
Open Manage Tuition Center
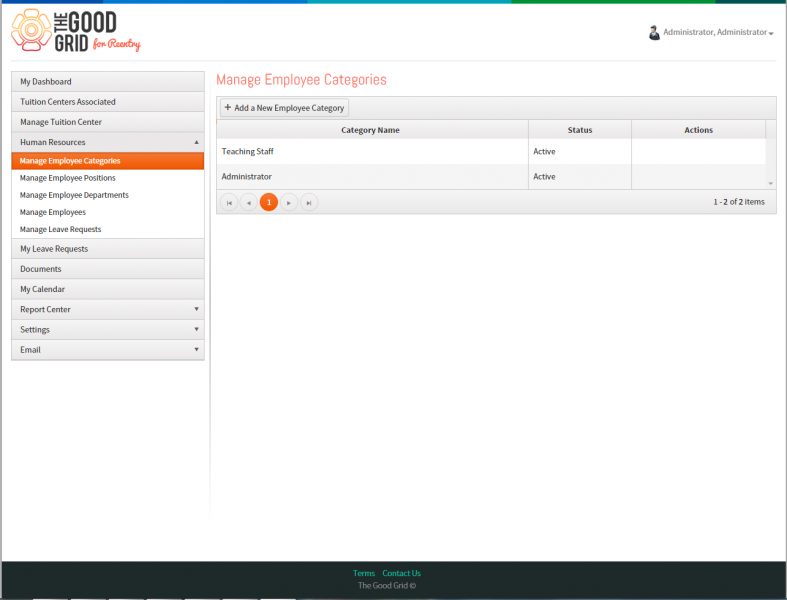(107, 122)
